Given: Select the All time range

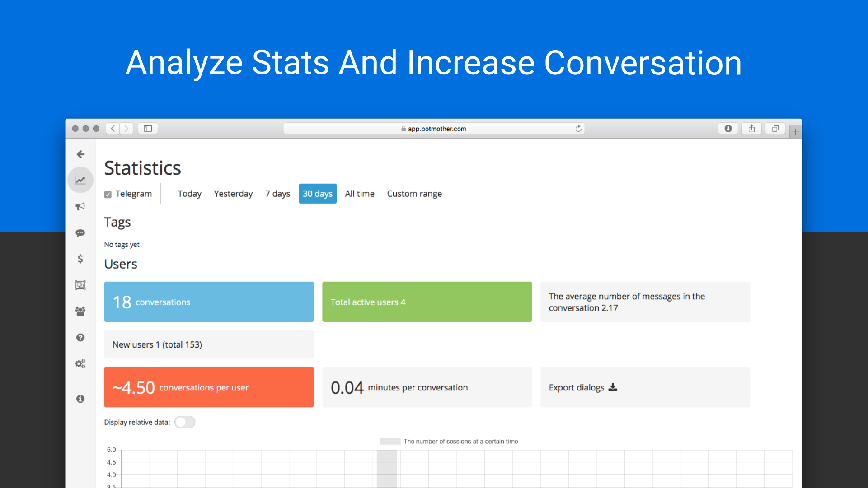Looking at the screenshot, I should click(x=360, y=194).
